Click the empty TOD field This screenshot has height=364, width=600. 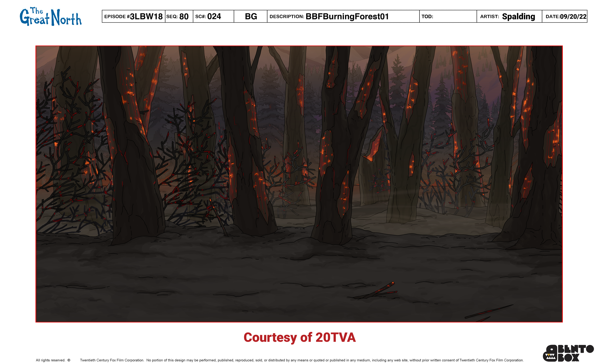pos(454,17)
